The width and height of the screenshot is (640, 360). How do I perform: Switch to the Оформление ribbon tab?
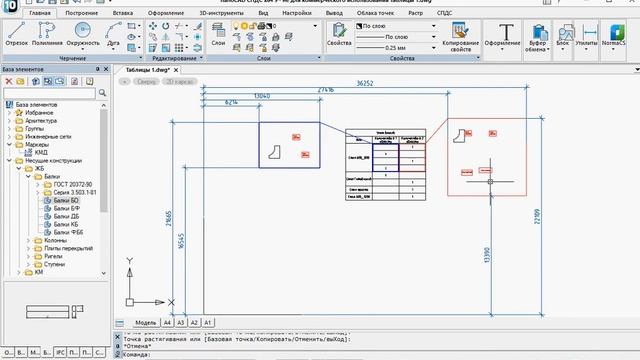166,13
